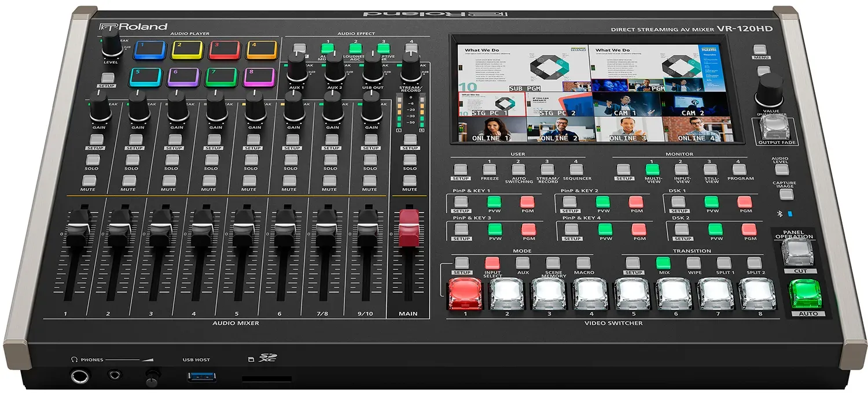Toggle USER 3 STREAM/RECORD
Image resolution: width=868 pixels, height=393 pixels.
547,169
